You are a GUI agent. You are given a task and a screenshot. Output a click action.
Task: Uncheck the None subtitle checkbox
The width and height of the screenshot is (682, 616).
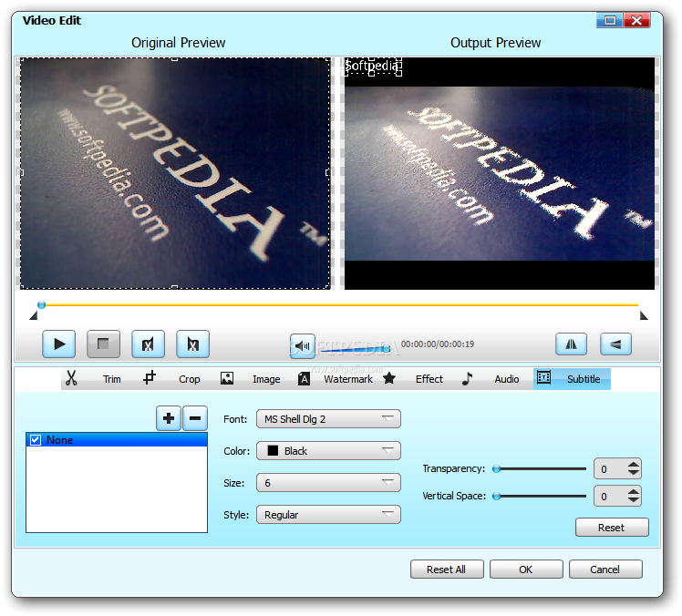click(x=36, y=440)
